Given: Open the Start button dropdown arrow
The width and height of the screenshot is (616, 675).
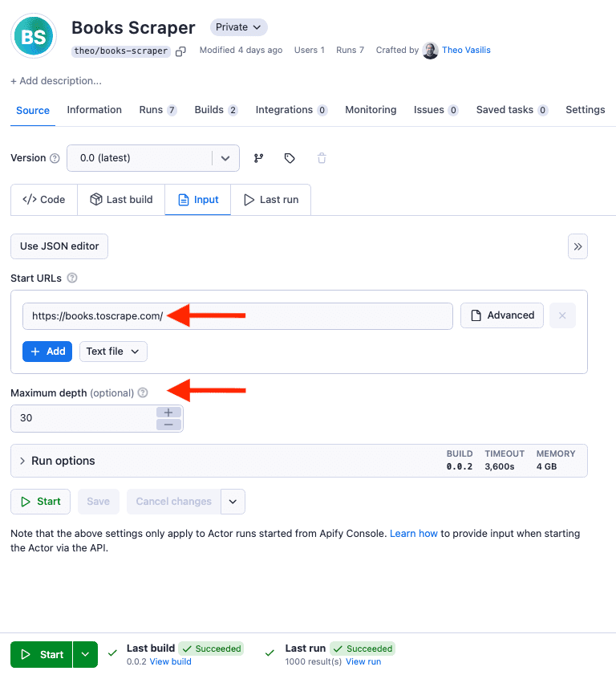Looking at the screenshot, I should click(x=85, y=654).
